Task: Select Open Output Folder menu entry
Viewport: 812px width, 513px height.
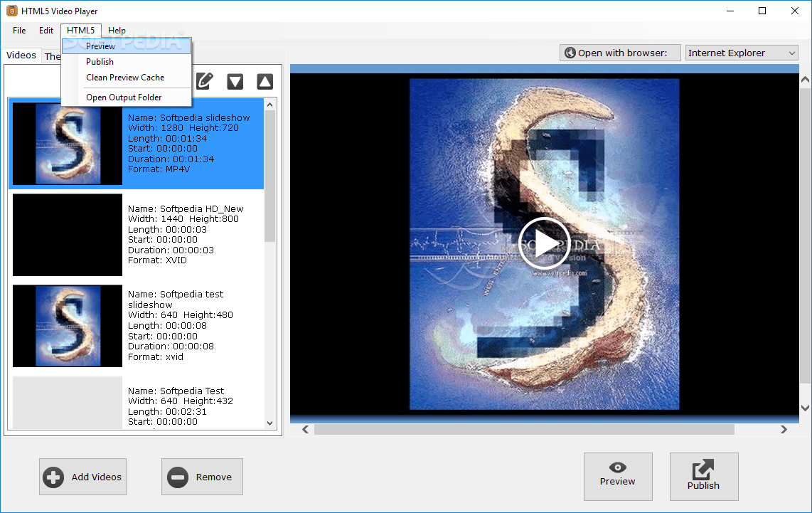Action: 127,97
